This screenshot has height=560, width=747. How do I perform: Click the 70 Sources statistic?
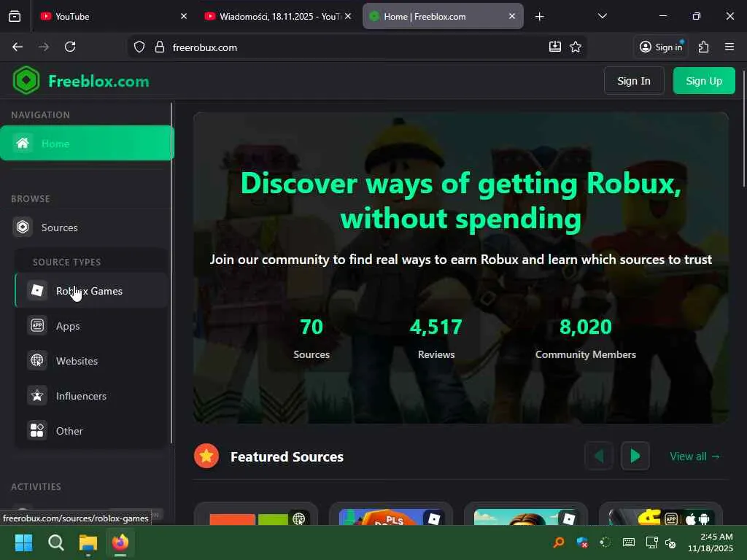pos(311,338)
